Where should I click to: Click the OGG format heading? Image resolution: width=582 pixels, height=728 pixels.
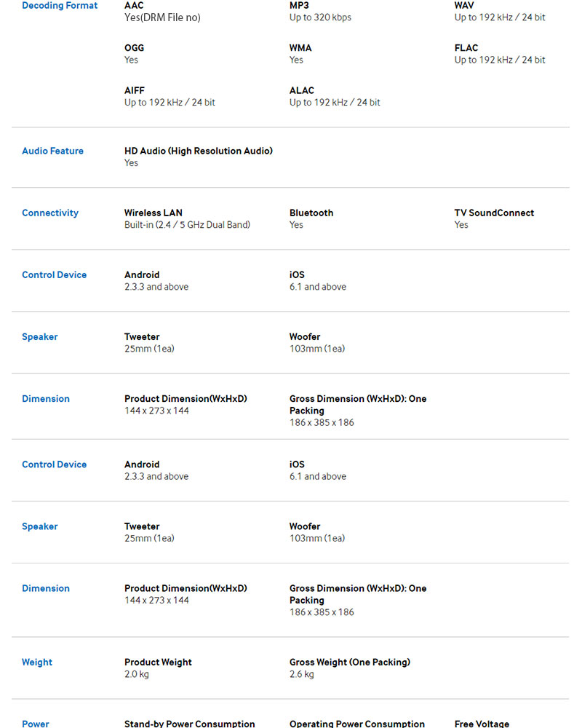click(x=134, y=48)
